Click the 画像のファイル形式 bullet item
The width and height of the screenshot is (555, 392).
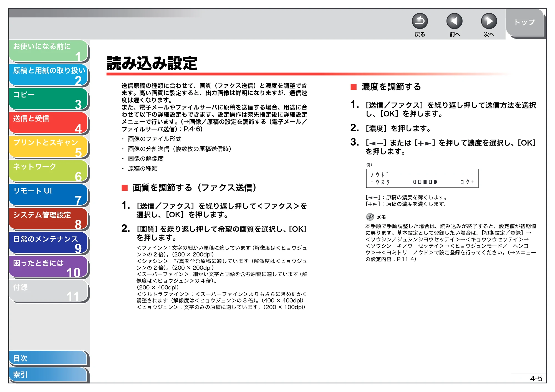(x=154, y=139)
